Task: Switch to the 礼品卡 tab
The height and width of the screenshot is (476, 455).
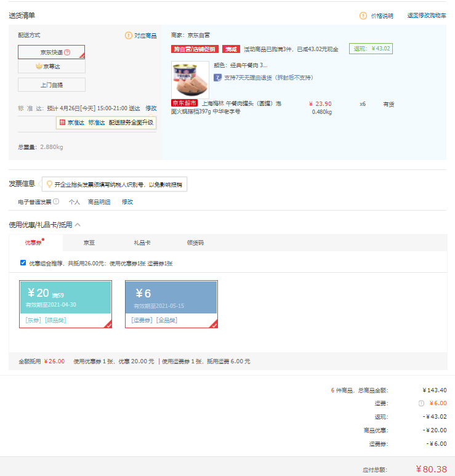Action: click(142, 243)
